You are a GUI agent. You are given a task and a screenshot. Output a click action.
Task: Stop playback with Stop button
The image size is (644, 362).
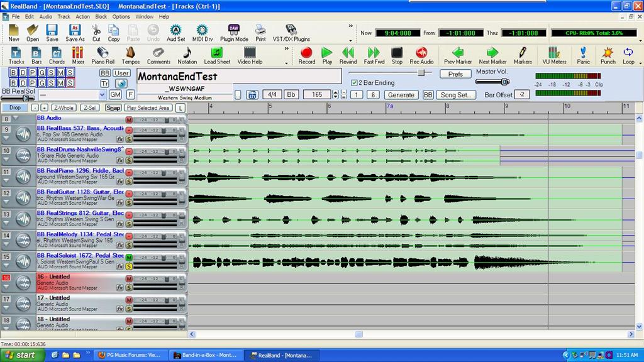tap(397, 55)
